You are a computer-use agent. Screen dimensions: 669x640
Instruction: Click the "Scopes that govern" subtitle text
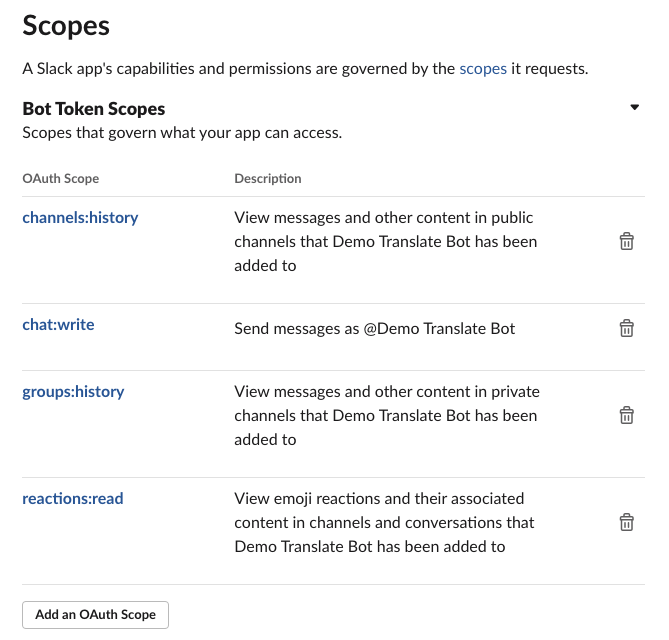click(x=182, y=133)
